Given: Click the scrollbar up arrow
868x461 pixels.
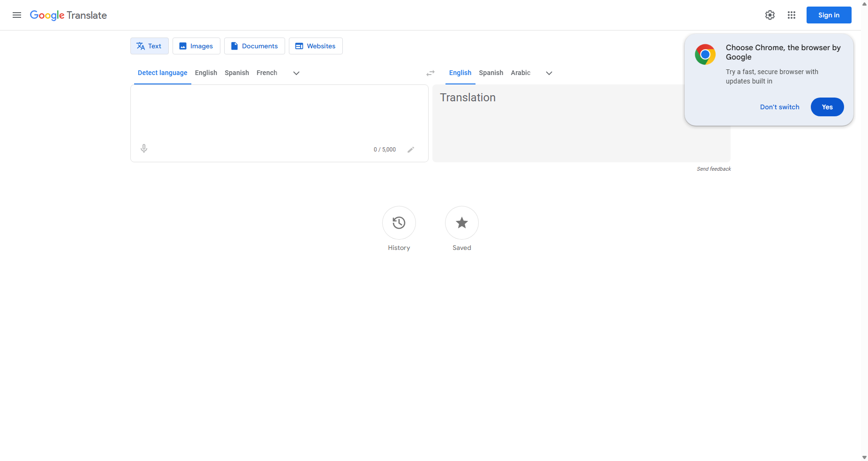Looking at the screenshot, I should tap(864, 4).
